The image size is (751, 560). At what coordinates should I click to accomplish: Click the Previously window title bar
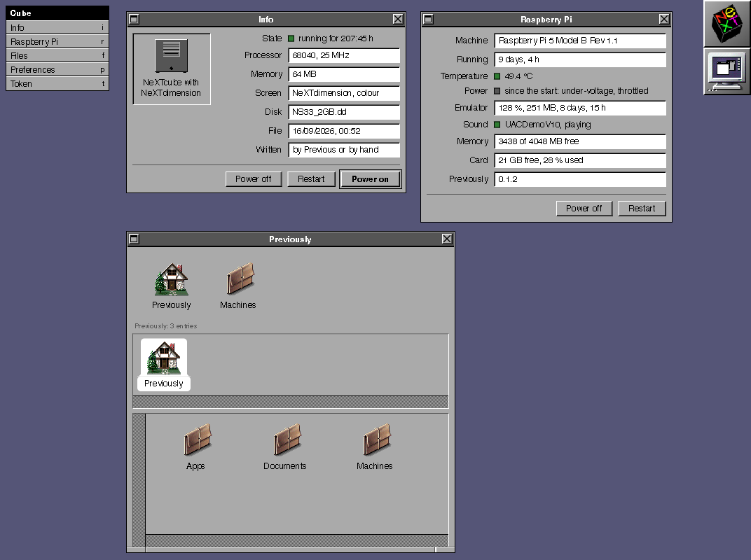click(x=290, y=239)
